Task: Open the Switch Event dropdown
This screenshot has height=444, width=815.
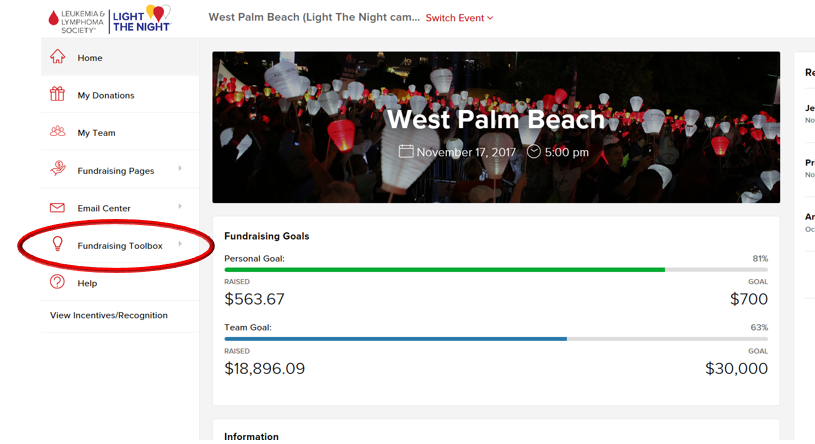Action: pyautogui.click(x=459, y=18)
